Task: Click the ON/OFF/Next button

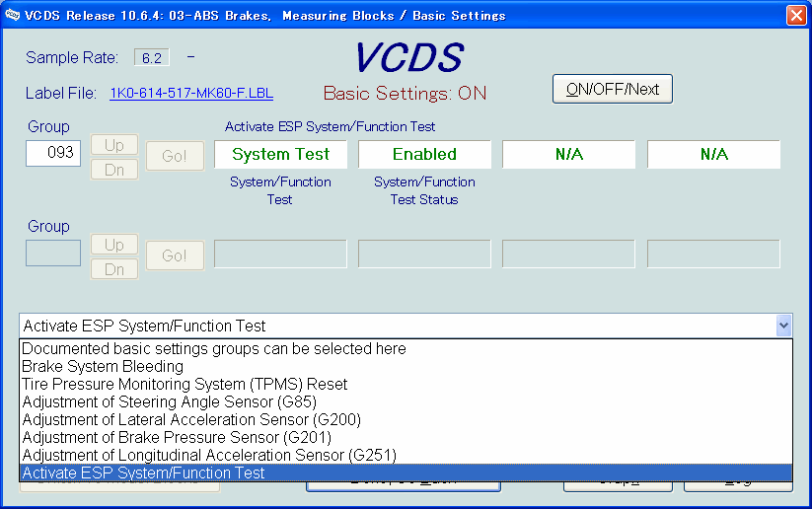Action: click(612, 89)
